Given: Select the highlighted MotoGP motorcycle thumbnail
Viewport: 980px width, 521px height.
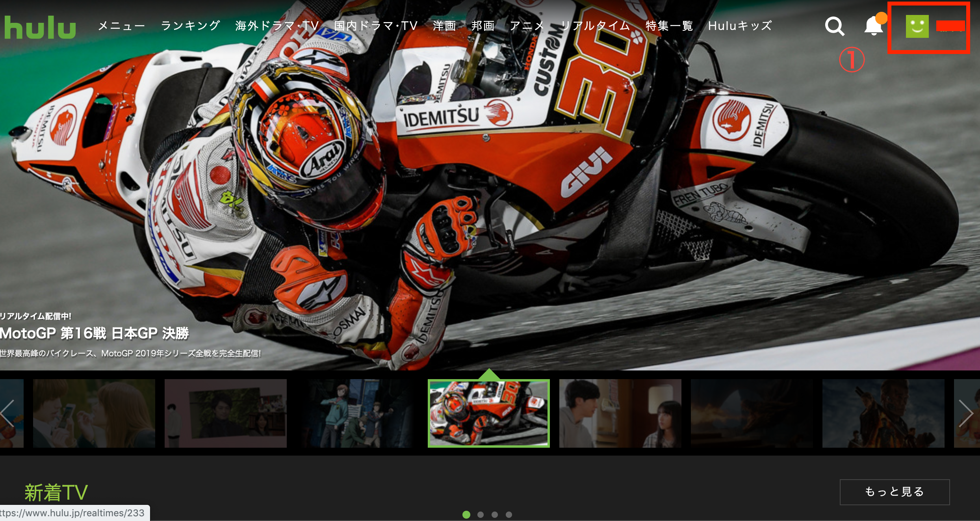Looking at the screenshot, I should 488,413.
